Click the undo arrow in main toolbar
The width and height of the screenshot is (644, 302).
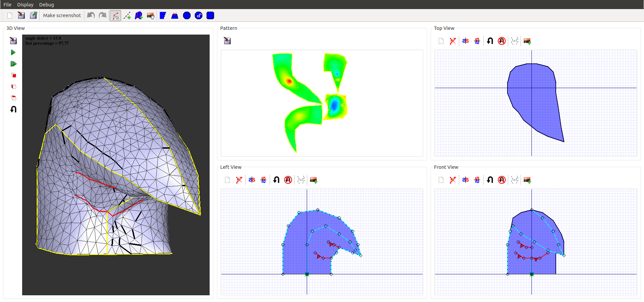click(x=91, y=15)
